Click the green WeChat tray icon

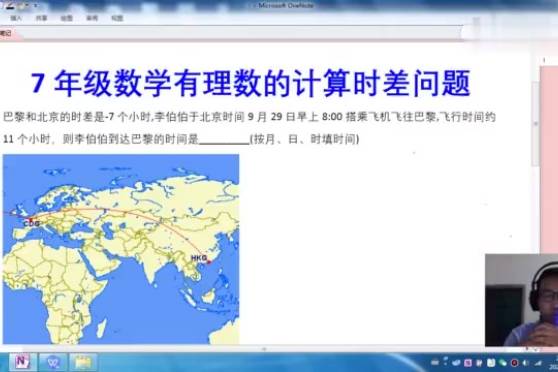[502, 363]
